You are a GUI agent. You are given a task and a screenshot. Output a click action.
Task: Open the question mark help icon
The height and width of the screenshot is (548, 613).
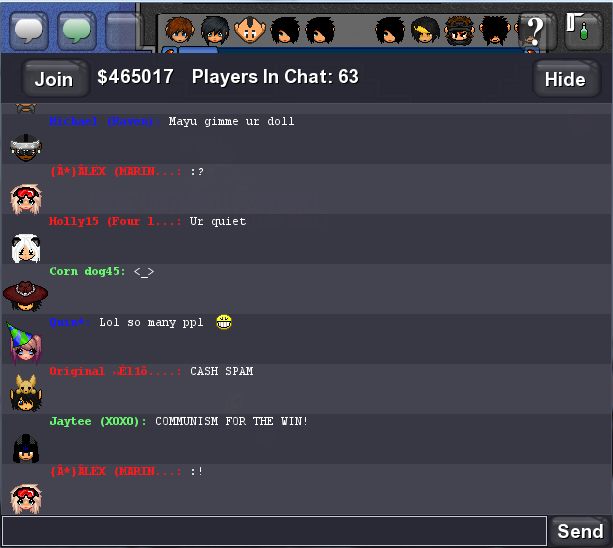(x=535, y=31)
